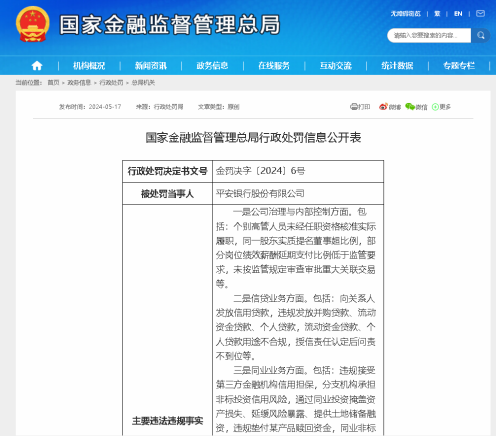Click the paragraph starting 二是信贷业务方面
Viewport: 496px width, 436px height.
coord(296,327)
